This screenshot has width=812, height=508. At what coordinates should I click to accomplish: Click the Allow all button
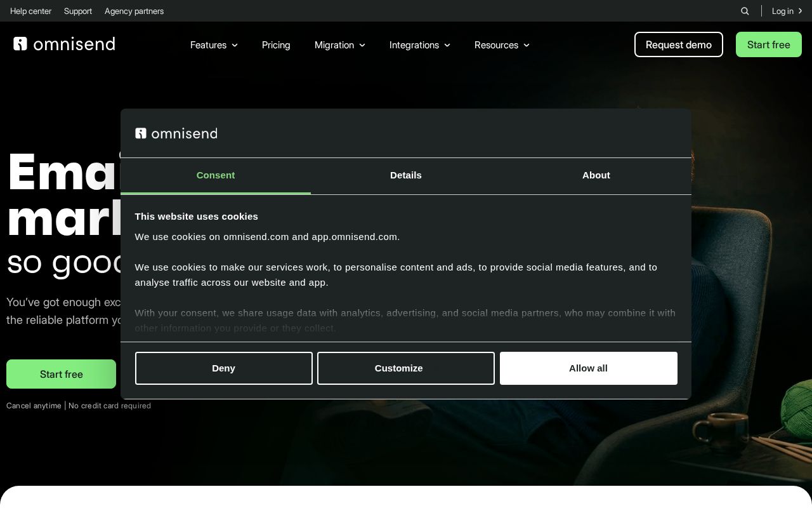588,368
